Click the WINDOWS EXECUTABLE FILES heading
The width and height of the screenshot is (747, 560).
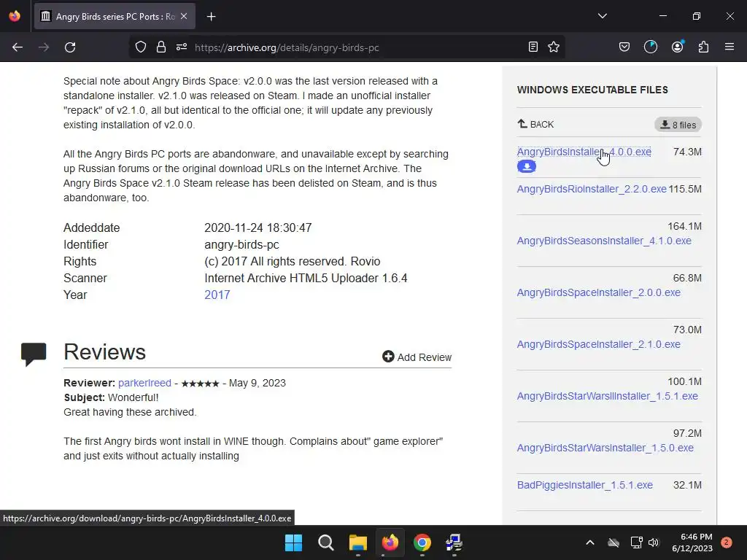(x=592, y=90)
